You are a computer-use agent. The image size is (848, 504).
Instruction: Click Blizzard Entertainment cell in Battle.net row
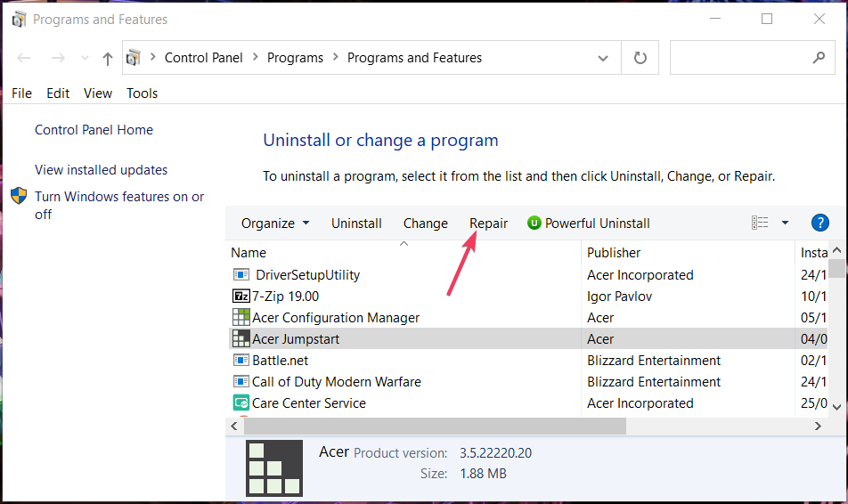click(654, 360)
